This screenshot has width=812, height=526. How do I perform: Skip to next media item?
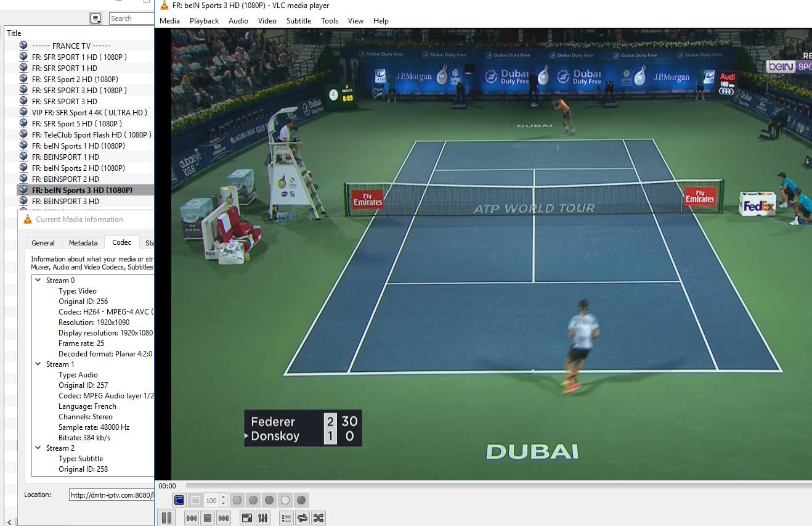point(224,518)
